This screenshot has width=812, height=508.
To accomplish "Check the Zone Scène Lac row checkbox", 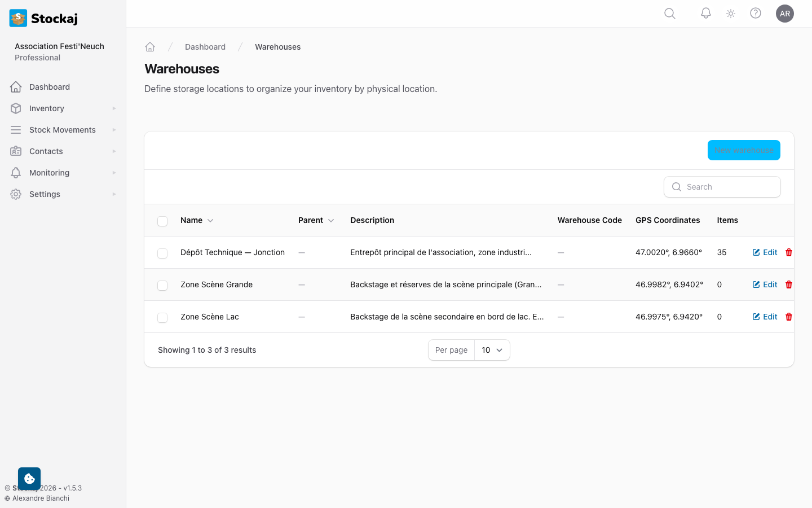I will pyautogui.click(x=162, y=318).
